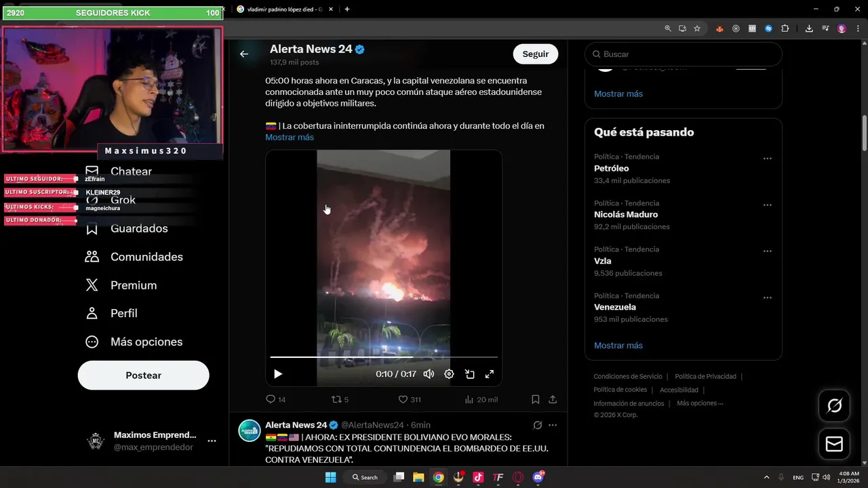868x488 pixels.
Task: Switch to the vladimir padrino lópez died tab
Action: click(x=283, y=9)
